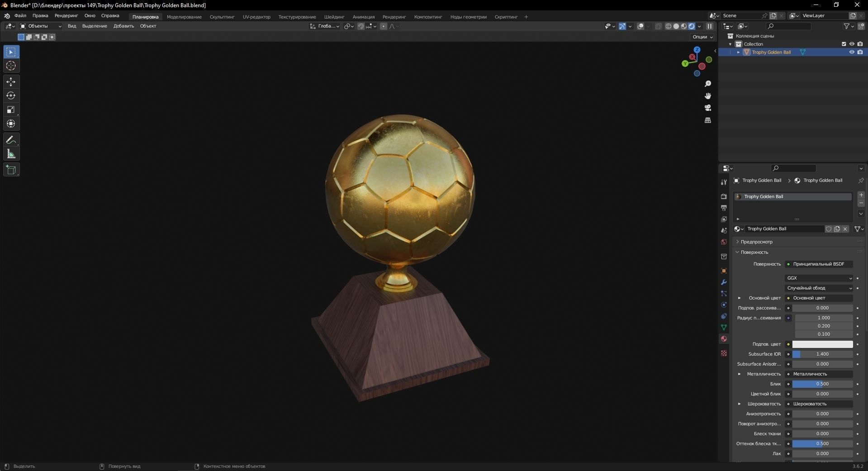Screen dimensions: 868x471
Task: Open the Object Data mesh tab
Action: point(724,327)
